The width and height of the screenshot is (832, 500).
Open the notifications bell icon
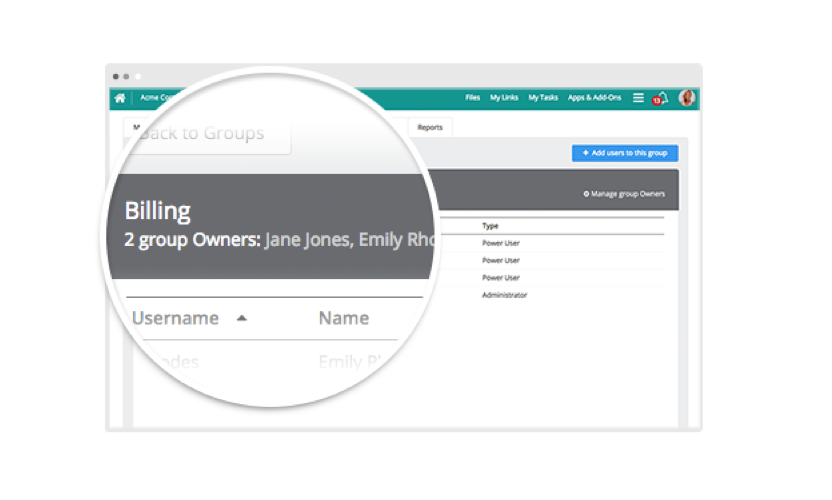click(x=662, y=97)
